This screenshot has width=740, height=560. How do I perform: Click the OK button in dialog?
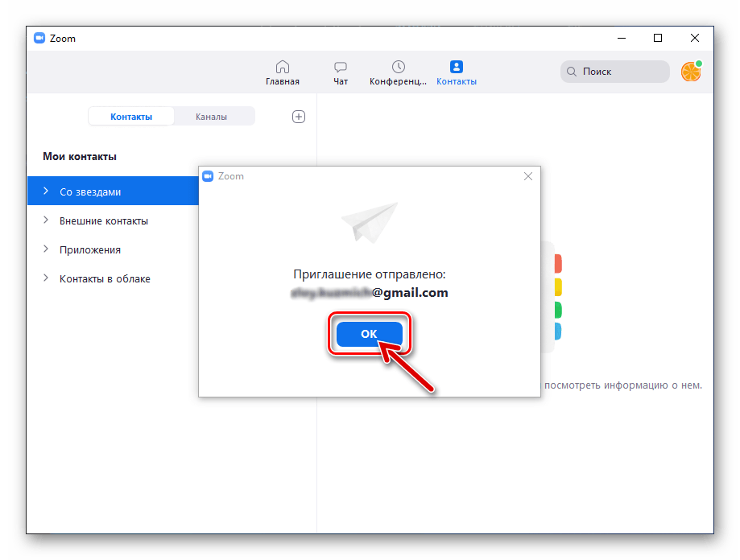point(369,334)
